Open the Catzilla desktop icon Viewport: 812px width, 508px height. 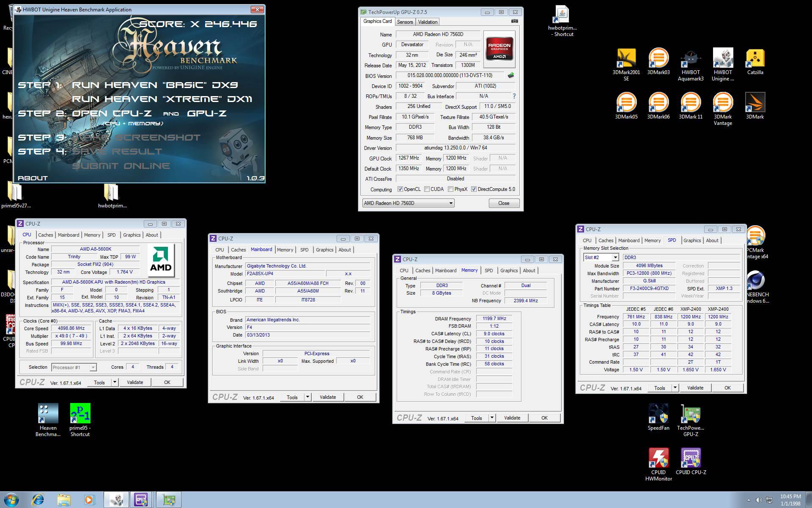[755, 61]
